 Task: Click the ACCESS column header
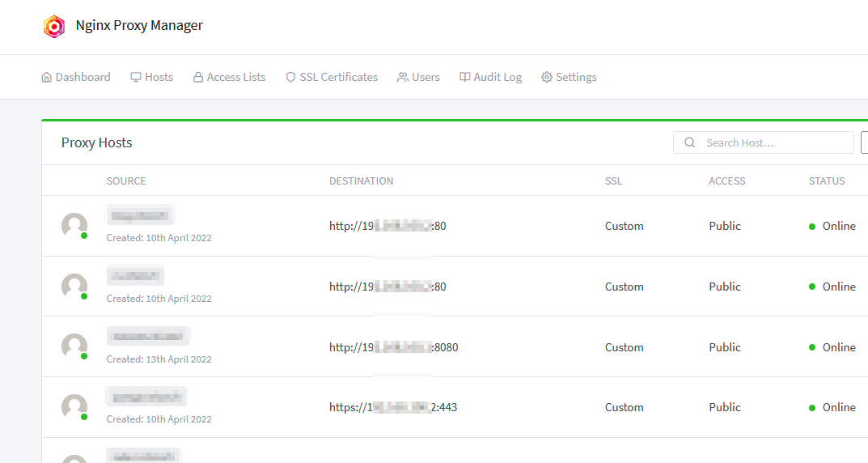727,181
